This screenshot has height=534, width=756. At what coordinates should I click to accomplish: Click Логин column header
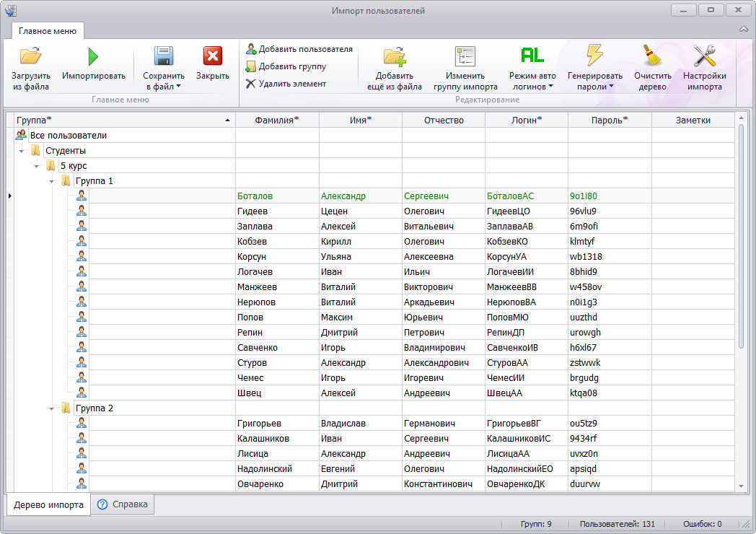[527, 120]
